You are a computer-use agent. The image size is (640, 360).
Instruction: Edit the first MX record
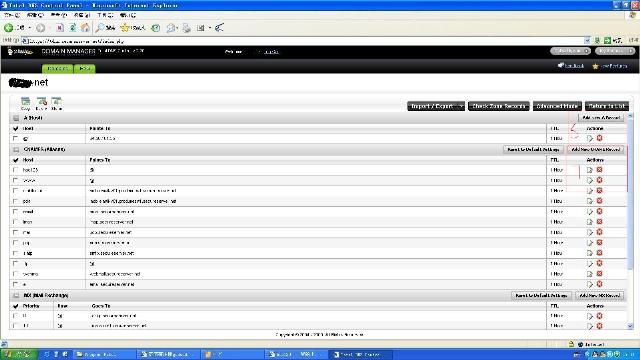coord(590,316)
